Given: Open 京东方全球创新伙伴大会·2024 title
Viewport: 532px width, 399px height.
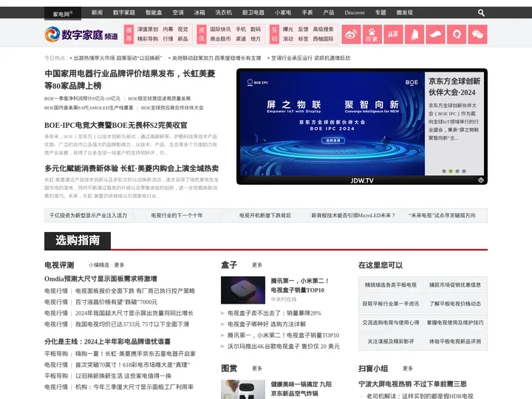Looking at the screenshot, I should click(x=454, y=87).
